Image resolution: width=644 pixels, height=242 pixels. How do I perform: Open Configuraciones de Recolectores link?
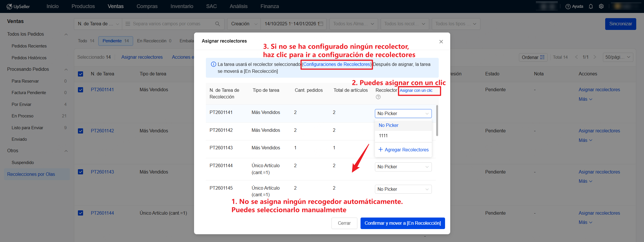pyautogui.click(x=337, y=64)
